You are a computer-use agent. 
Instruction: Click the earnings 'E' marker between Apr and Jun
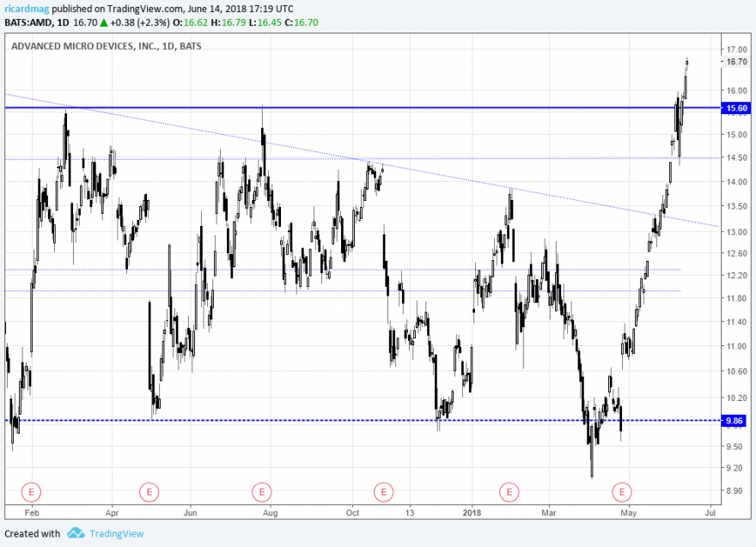click(x=149, y=492)
